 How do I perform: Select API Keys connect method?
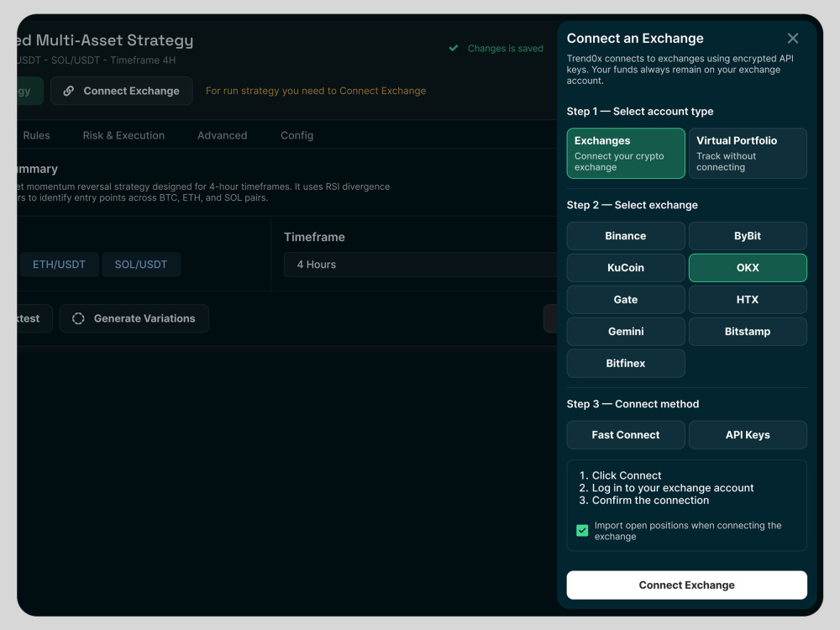pyautogui.click(x=748, y=435)
